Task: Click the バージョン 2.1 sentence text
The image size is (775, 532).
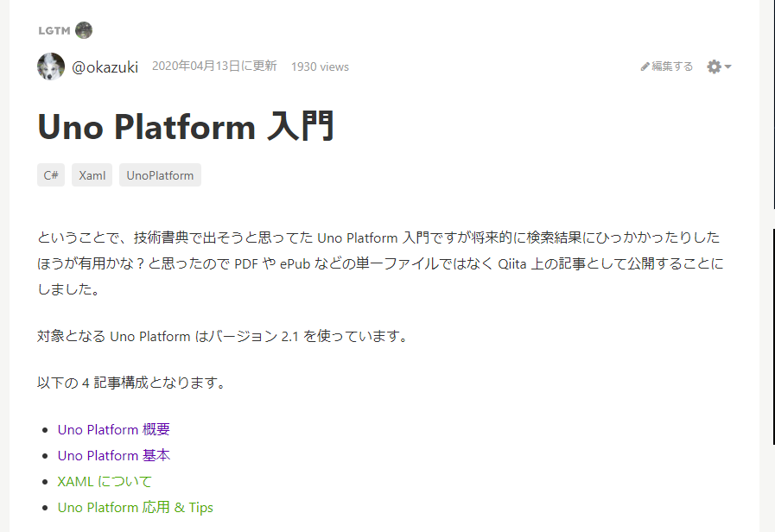Action: pyautogui.click(x=223, y=337)
